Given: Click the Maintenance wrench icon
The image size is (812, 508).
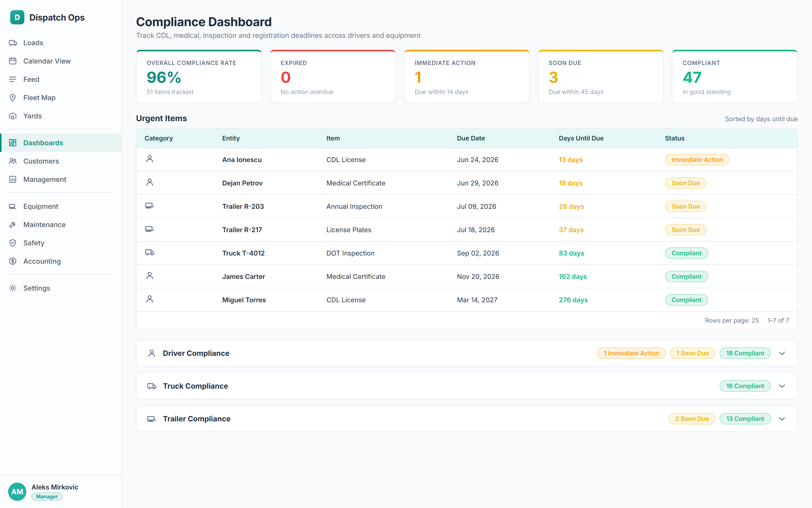Looking at the screenshot, I should point(13,225).
